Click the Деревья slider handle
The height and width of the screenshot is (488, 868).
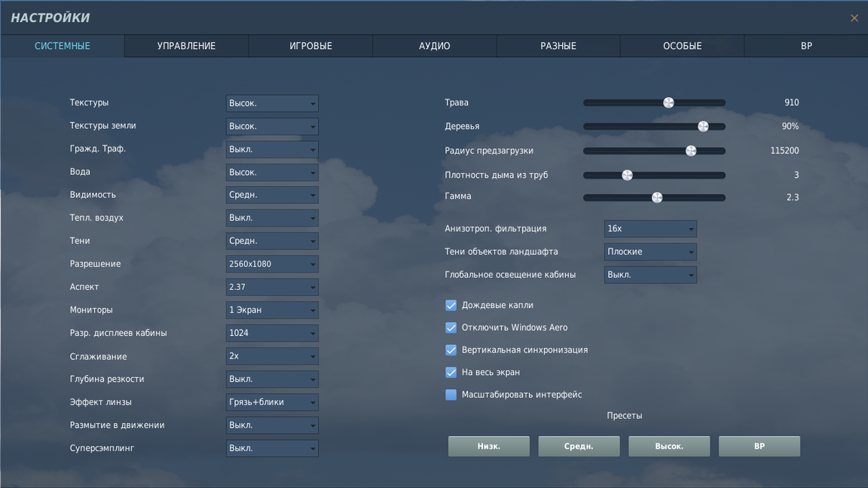coord(703,127)
